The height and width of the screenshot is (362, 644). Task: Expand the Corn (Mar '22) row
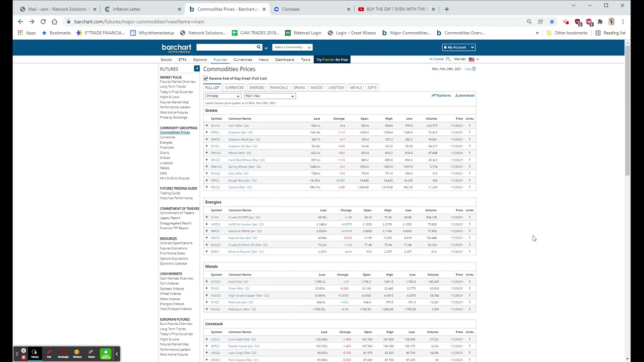(206, 126)
